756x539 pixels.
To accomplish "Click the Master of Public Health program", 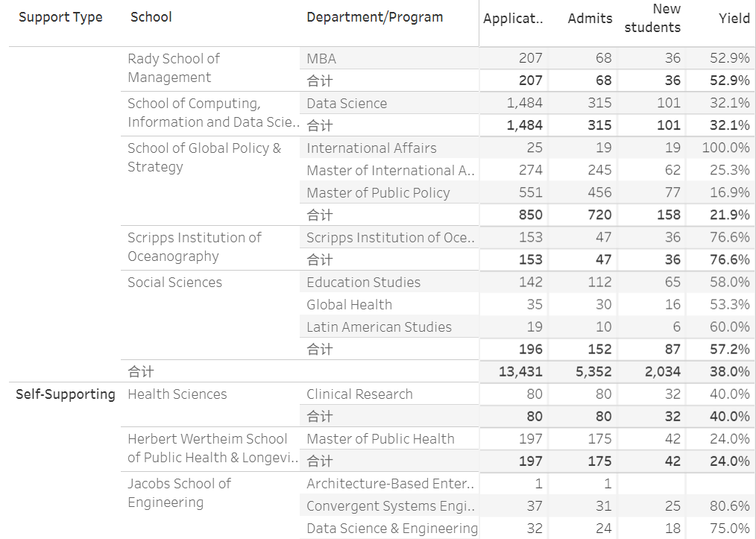I will click(380, 438).
